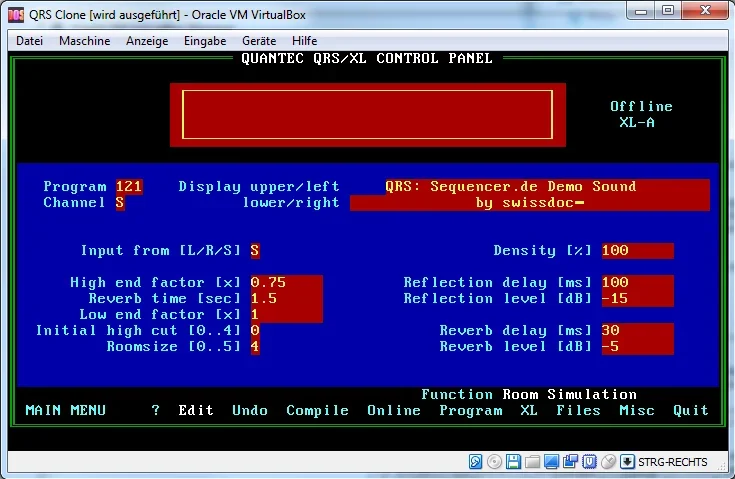
Task: Click the VirtualBox DOS icon in title bar
Action: (15, 15)
